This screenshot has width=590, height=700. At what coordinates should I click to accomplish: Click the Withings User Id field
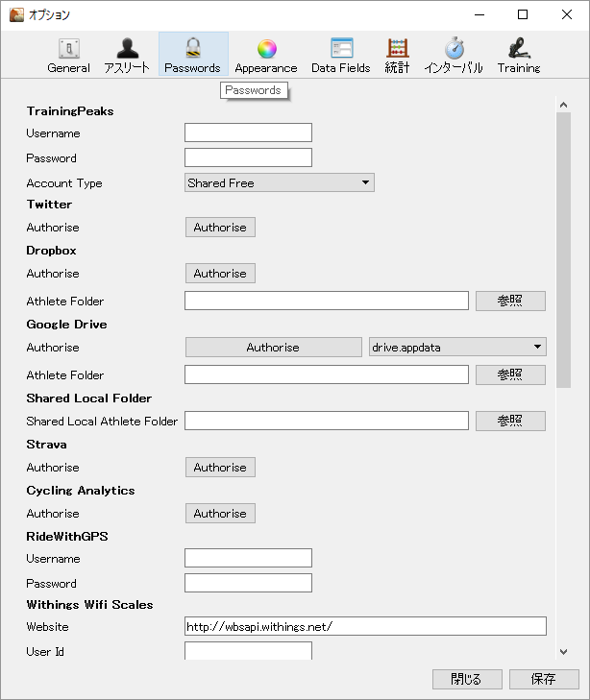tap(248, 651)
